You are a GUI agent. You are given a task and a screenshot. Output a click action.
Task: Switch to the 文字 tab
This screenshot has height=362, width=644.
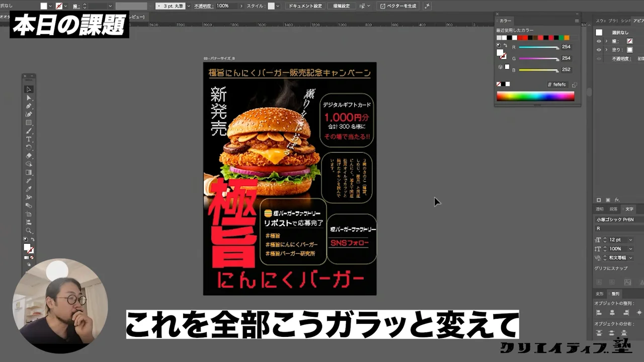[629, 209]
